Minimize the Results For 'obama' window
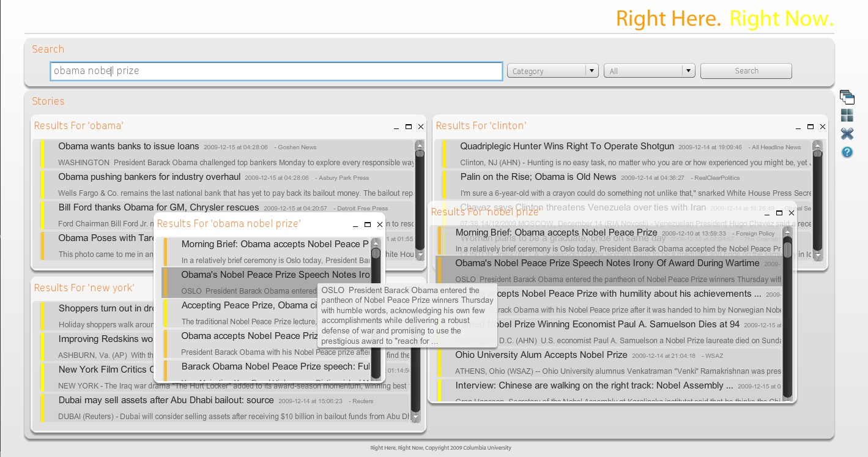The height and width of the screenshot is (457, 868). 396,127
